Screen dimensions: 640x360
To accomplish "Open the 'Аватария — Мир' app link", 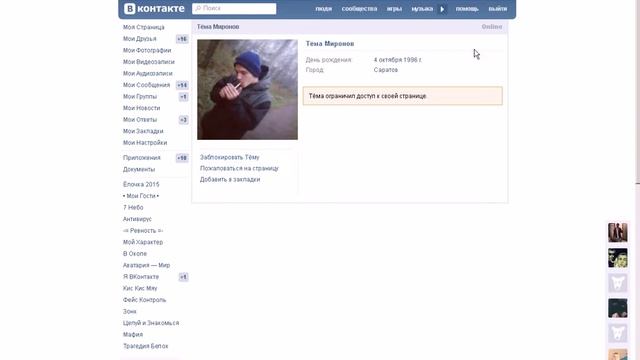I will click(x=146, y=265).
